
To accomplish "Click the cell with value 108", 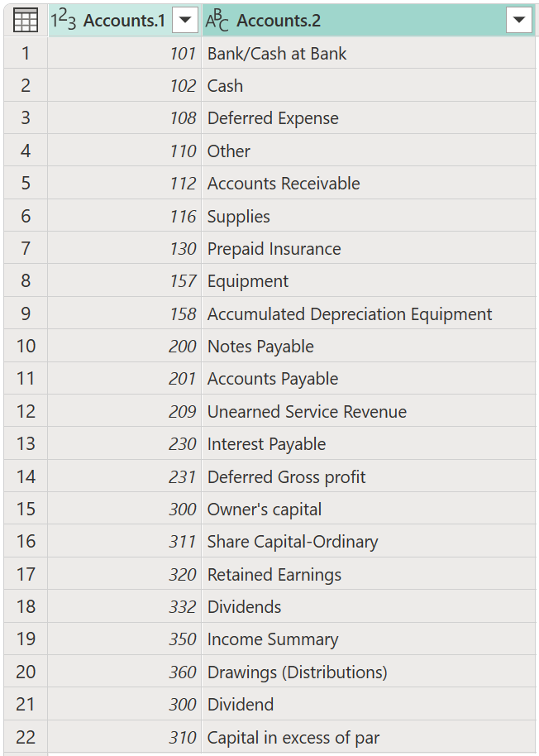I will click(x=125, y=118).
